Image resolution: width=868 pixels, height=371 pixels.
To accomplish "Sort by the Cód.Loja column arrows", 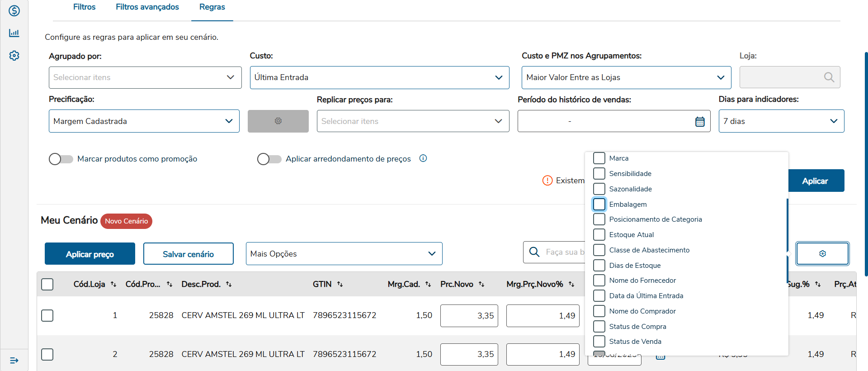I will (x=113, y=284).
